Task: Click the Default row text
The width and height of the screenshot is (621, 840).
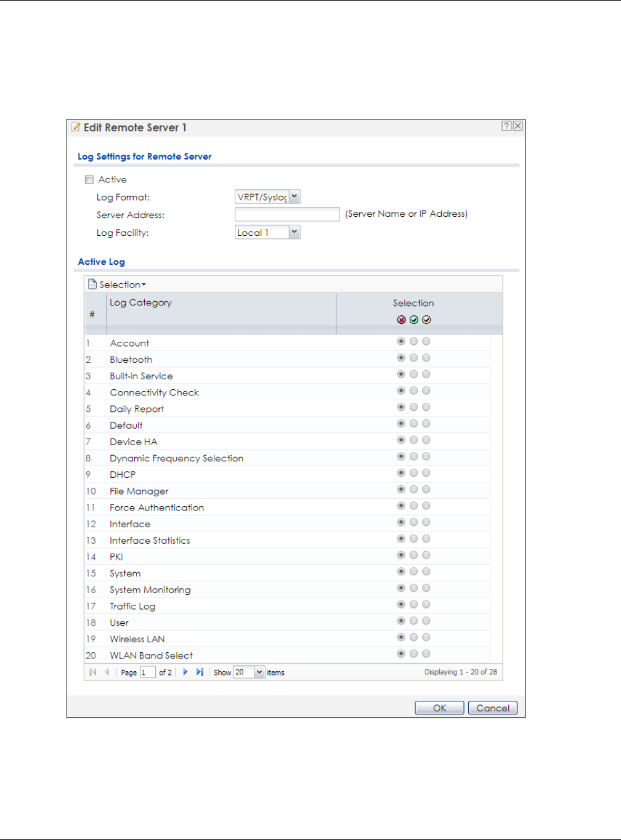Action: [x=126, y=426]
